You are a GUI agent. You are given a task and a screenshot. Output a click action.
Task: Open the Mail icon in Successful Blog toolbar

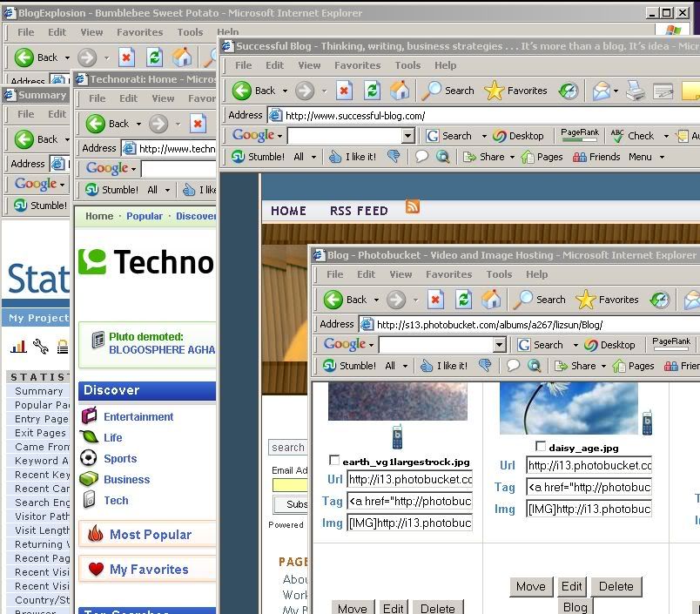[601, 91]
